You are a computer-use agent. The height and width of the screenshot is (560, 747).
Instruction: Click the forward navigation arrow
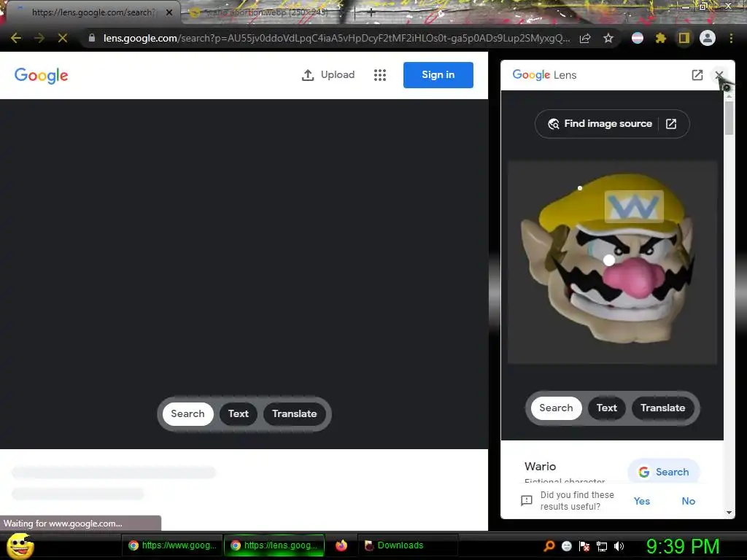coord(39,38)
